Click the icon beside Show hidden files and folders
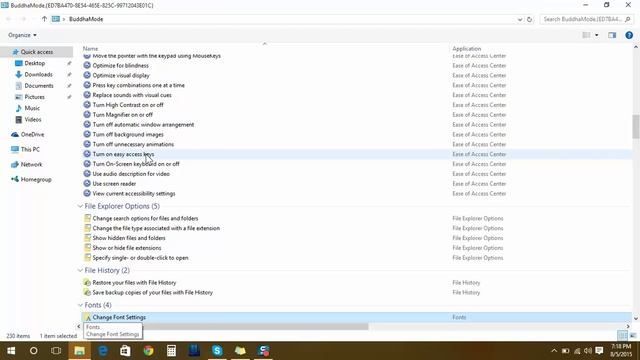 click(87, 238)
